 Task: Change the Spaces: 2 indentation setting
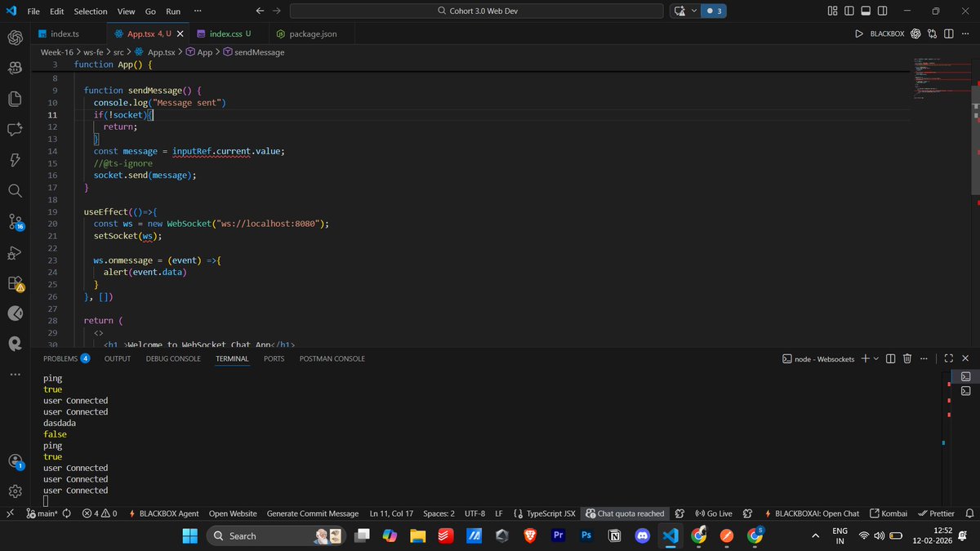439,513
